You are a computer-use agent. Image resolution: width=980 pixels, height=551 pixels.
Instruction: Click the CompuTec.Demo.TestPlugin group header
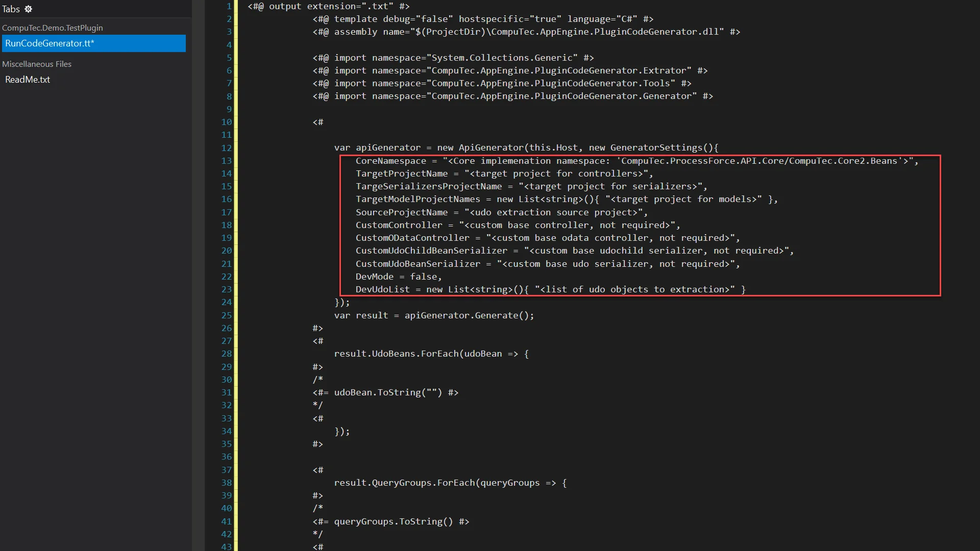click(x=53, y=28)
